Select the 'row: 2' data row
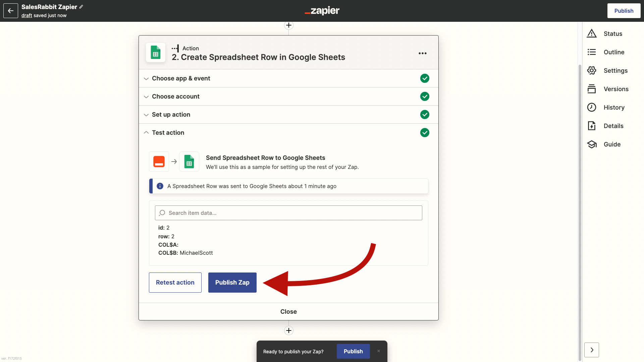 [x=166, y=236]
